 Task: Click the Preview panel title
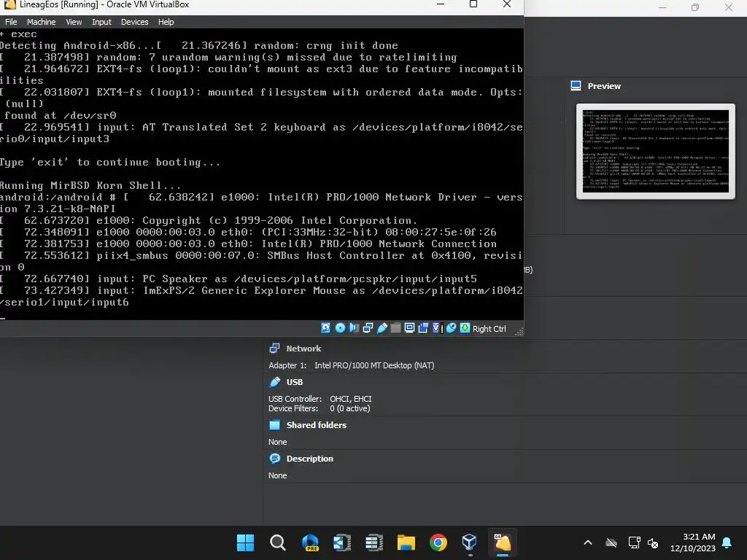coord(604,86)
